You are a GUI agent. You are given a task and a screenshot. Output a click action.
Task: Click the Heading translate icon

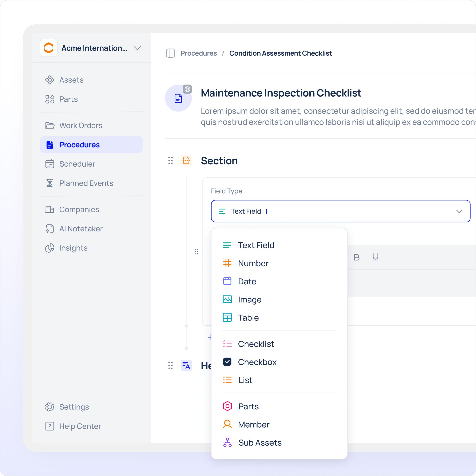click(186, 365)
